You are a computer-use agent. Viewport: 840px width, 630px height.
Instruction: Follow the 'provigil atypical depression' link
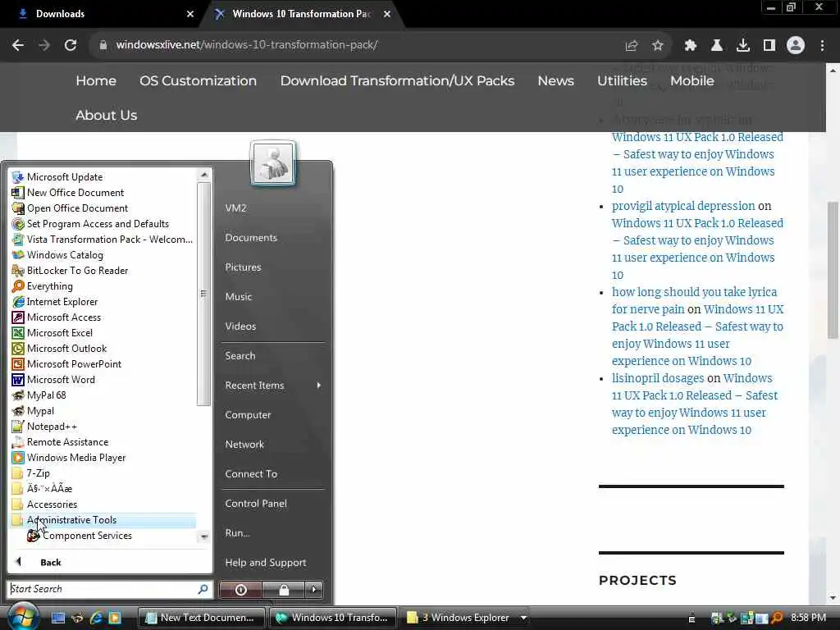683,206
